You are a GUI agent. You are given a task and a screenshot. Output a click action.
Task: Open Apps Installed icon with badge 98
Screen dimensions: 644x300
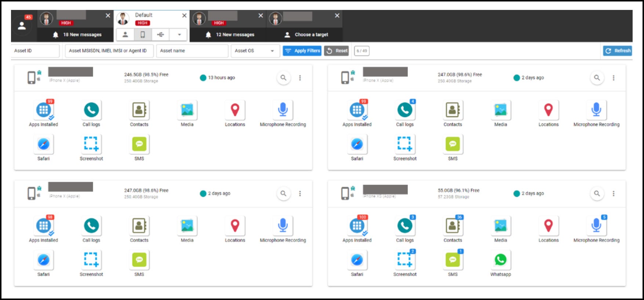(x=44, y=226)
